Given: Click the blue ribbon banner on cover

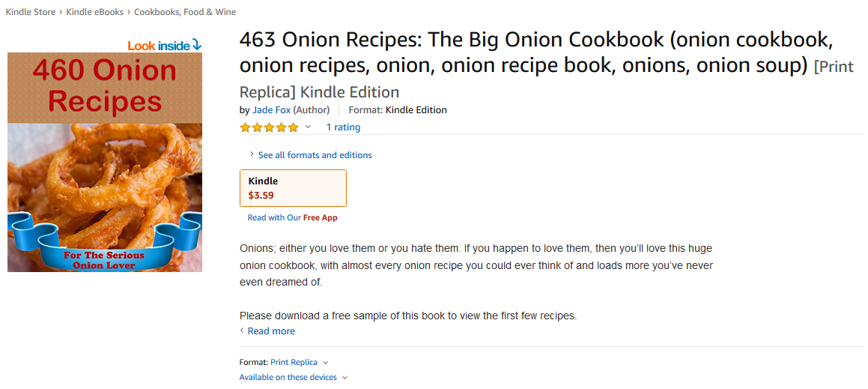Looking at the screenshot, I should [105, 241].
